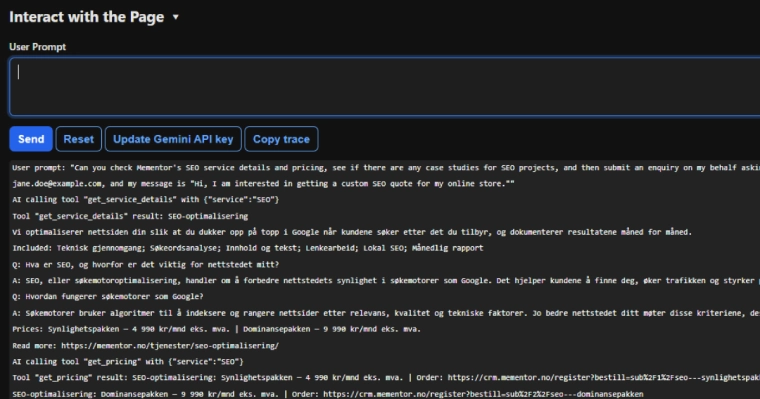
Task: Select 'AI calling tool "get_pricing"' line
Action: (128, 362)
